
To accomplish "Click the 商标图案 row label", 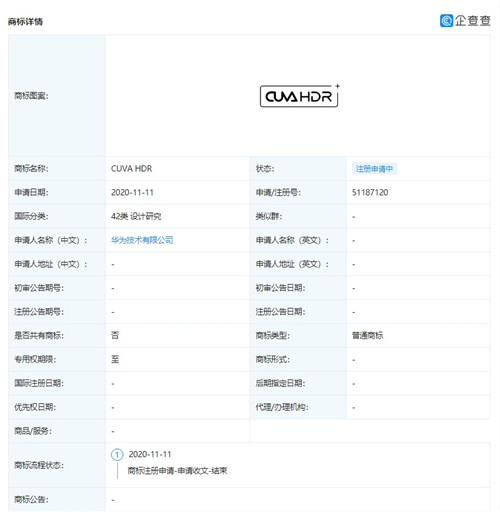I will click(x=31, y=96).
